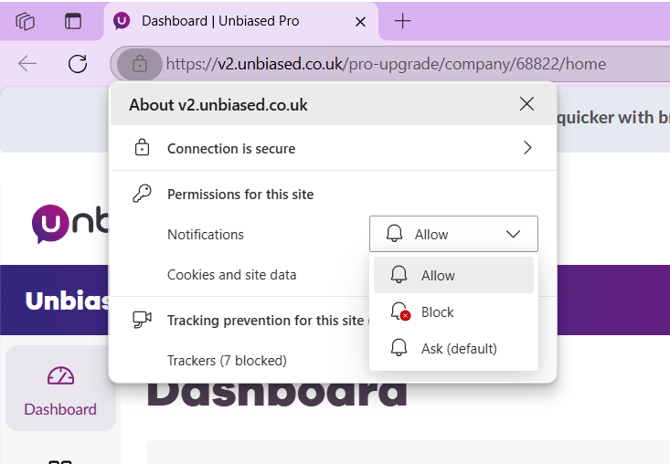Image resolution: width=670 pixels, height=464 pixels.
Task: Click the browser back arrow
Action: [27, 64]
